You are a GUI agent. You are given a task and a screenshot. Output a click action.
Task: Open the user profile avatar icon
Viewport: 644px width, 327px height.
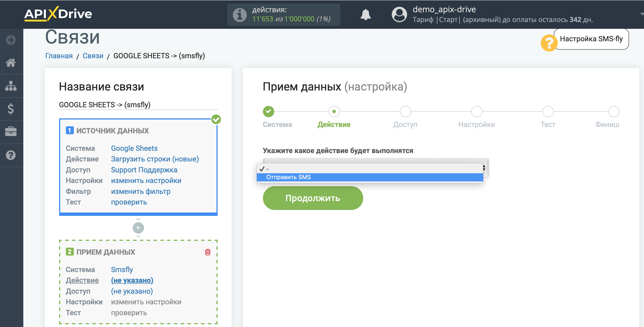[x=399, y=15]
